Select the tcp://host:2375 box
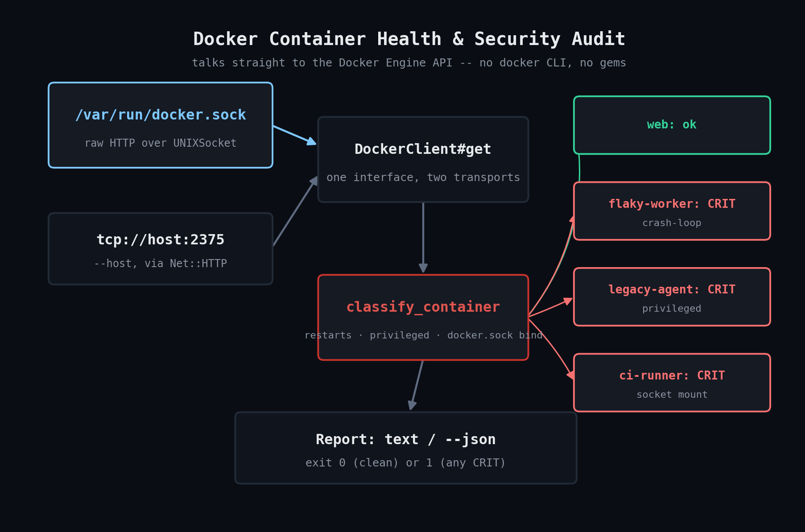Screen dimensions: 805x532 (x=161, y=248)
